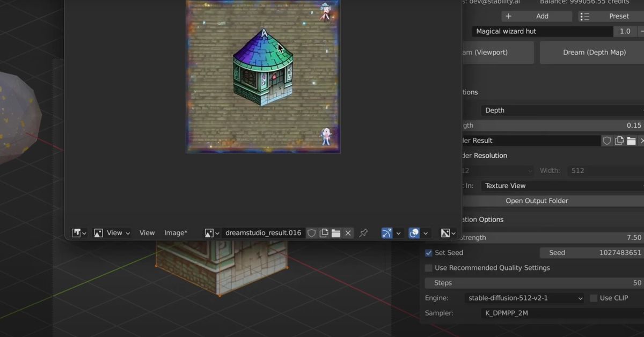This screenshot has height=337, width=644.
Task: Unlink the dreamstudio_result.016 image
Action: 348,233
